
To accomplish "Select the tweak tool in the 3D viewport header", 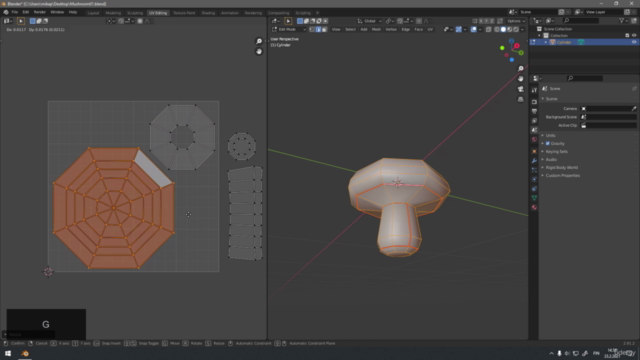I will (x=288, y=21).
